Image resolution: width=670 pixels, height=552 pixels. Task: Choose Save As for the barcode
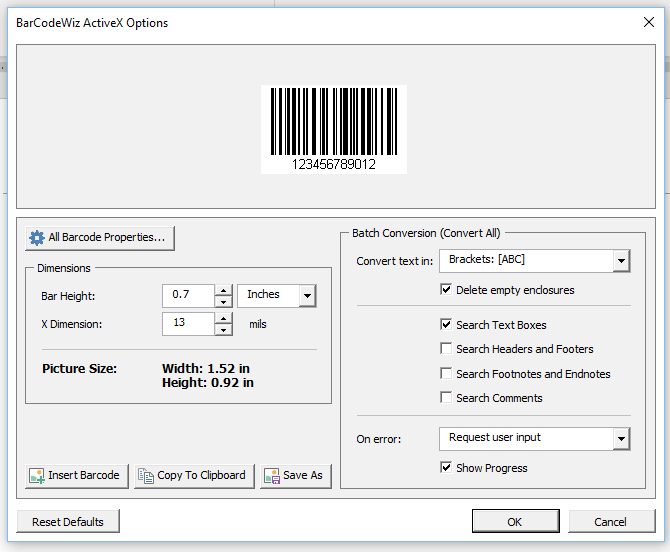[x=296, y=476]
